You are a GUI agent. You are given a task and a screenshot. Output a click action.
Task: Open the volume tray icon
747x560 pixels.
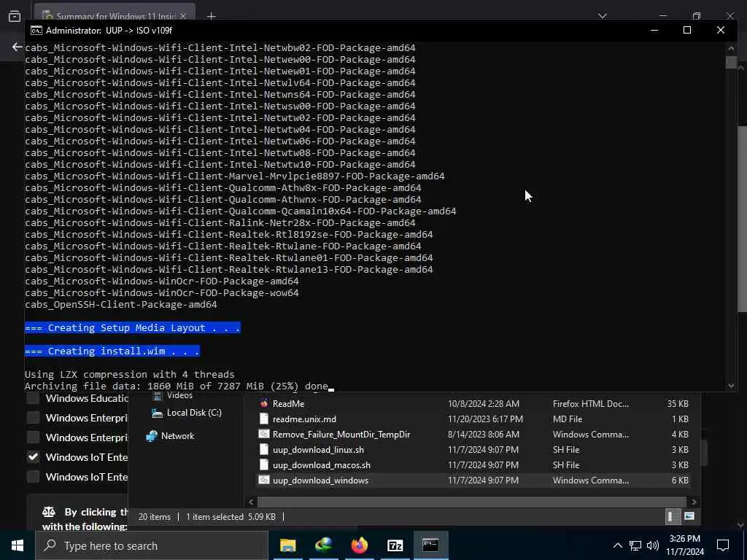[x=653, y=545]
